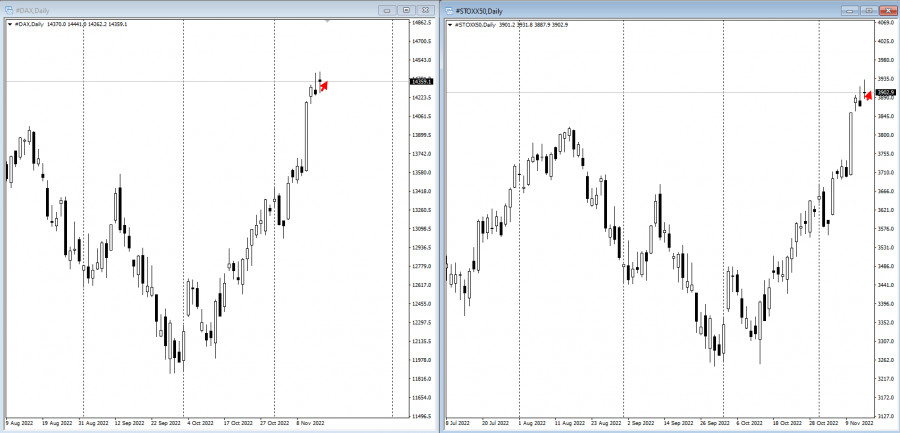Image resolution: width=900 pixels, height=433 pixels.
Task: Close the DAX chart window
Action: pyautogui.click(x=424, y=10)
